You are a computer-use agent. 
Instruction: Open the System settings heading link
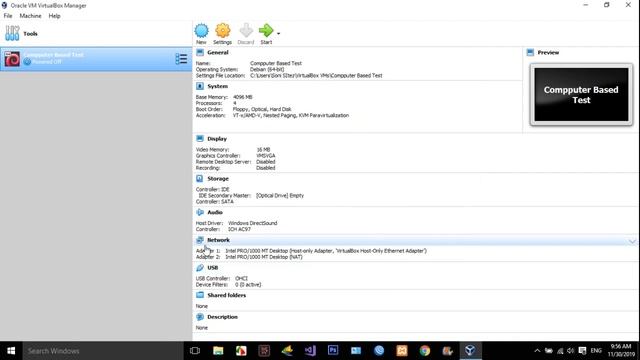pos(218,87)
